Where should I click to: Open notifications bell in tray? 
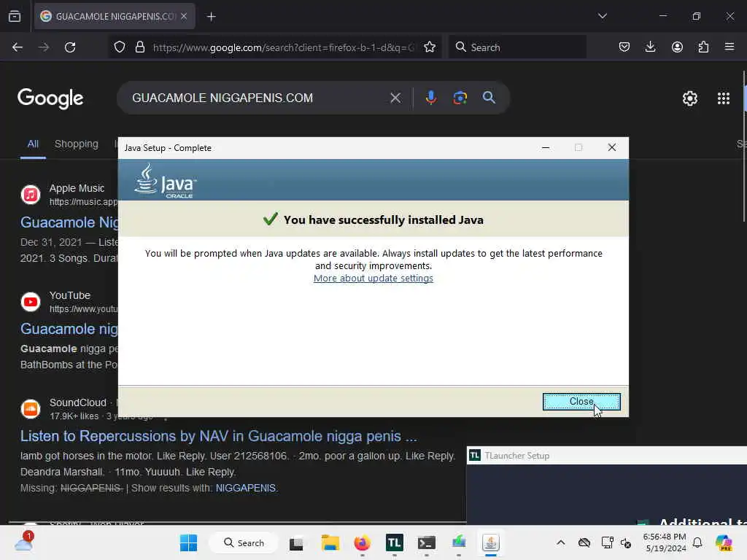697,542
